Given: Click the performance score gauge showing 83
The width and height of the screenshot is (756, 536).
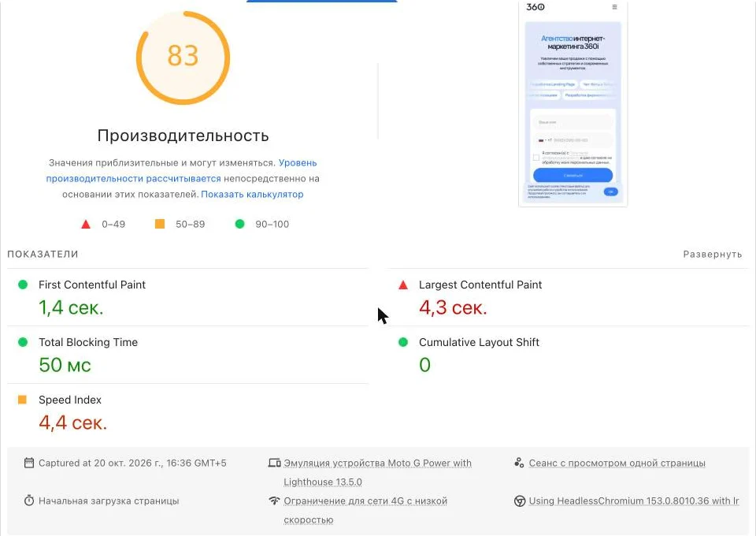Looking at the screenshot, I should (183, 58).
